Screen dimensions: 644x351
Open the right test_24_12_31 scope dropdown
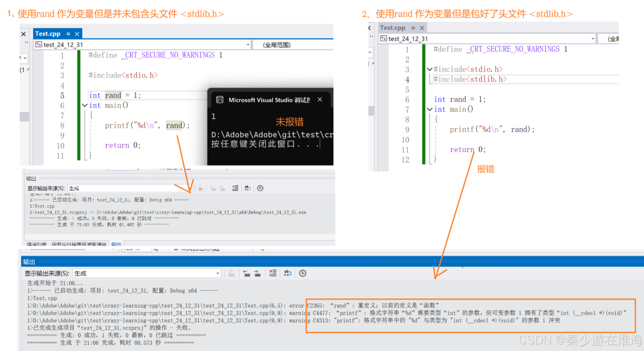click(x=593, y=39)
